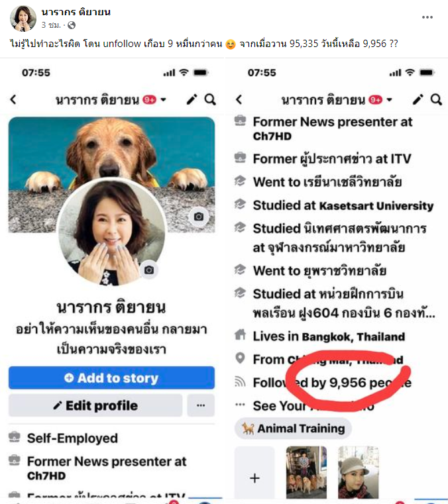Open the more options button beside Edit profile
The height and width of the screenshot is (504, 448).
(201, 405)
